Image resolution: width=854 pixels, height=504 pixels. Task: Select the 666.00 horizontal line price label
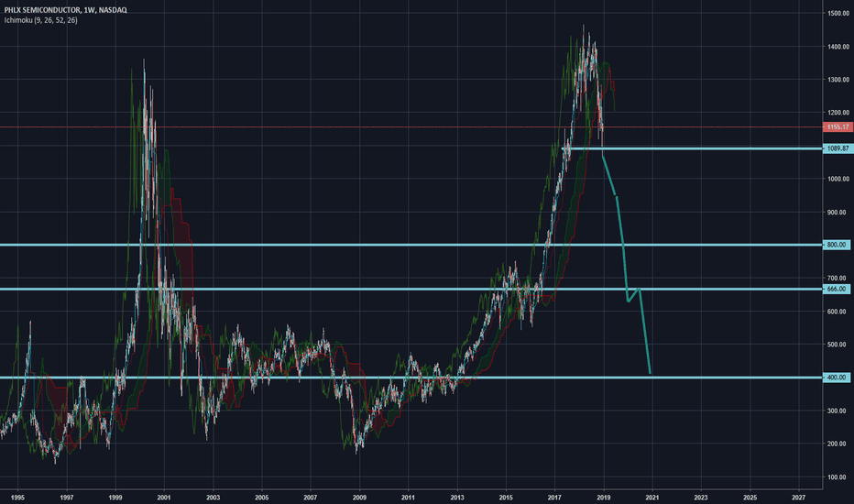tap(837, 289)
